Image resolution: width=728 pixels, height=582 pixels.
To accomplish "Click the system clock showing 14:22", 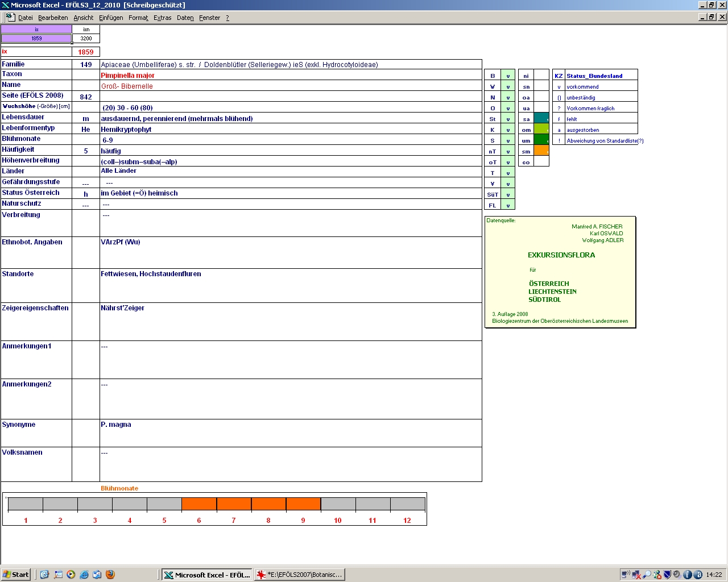I will pos(714,575).
